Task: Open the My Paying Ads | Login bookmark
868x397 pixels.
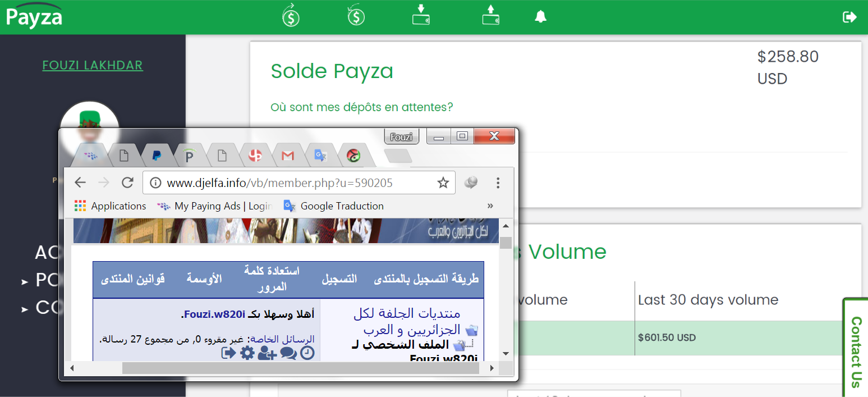Action: coord(215,206)
